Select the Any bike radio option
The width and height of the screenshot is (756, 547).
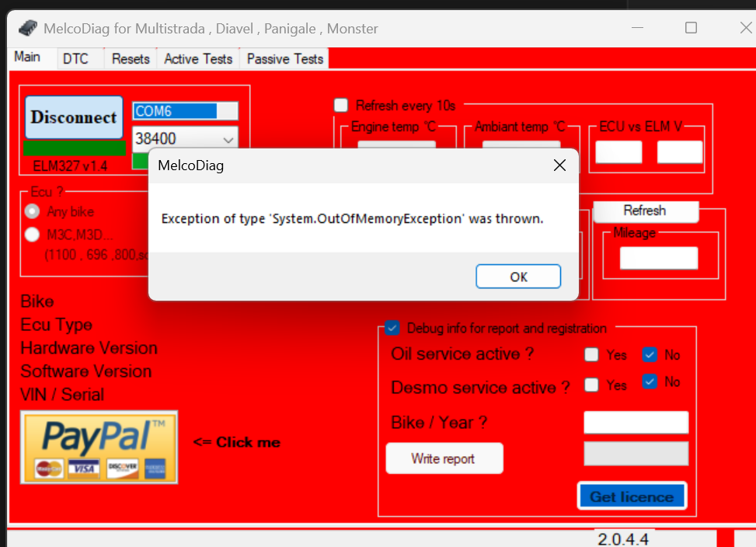coord(32,211)
